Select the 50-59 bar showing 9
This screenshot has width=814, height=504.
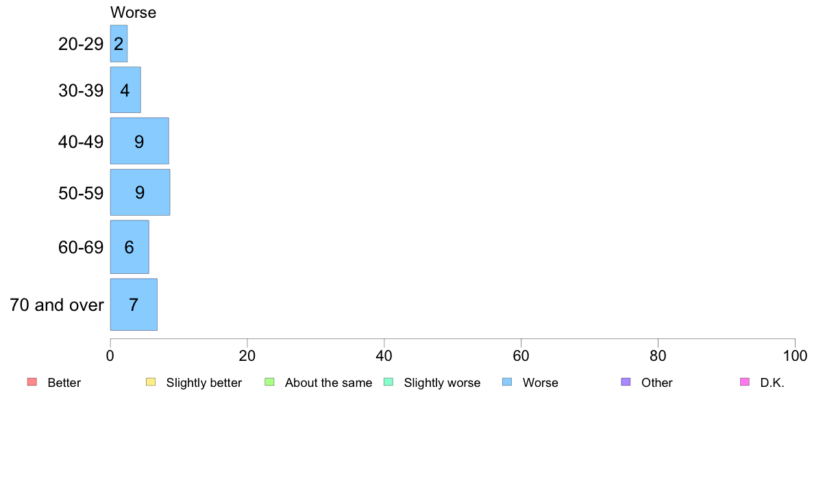[x=140, y=192]
